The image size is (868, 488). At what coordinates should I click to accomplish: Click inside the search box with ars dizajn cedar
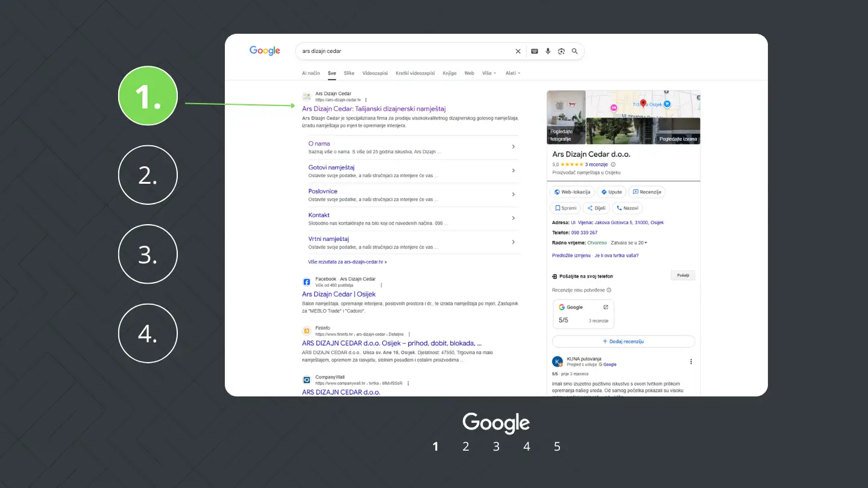click(404, 51)
